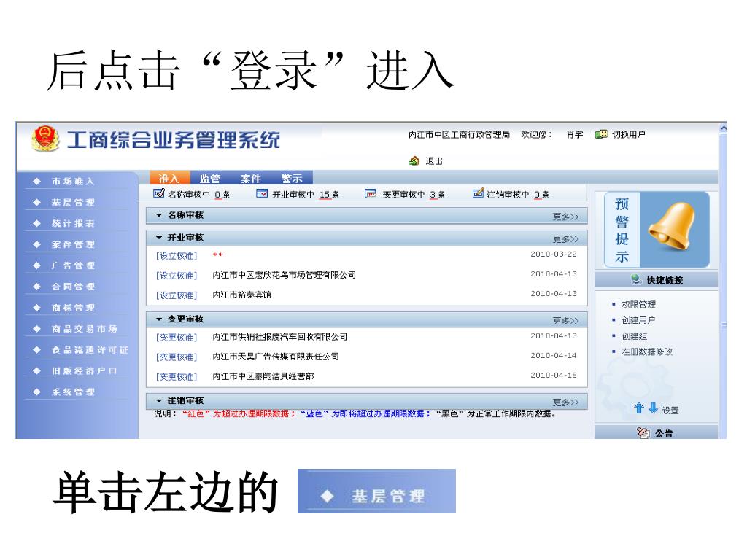This screenshot has height=560, width=747.
Task: Click the 退出 house icon
Action: point(414,161)
